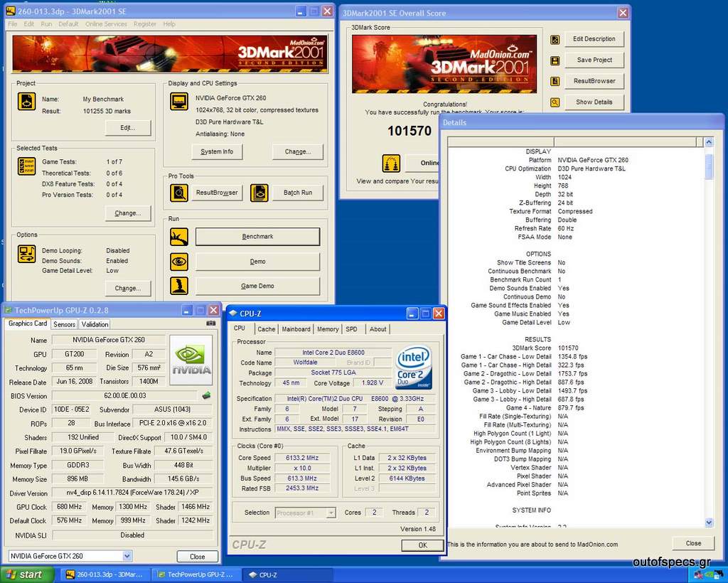Switch to the Validation tab in GPU-Z
728x583 pixels.
click(95, 324)
